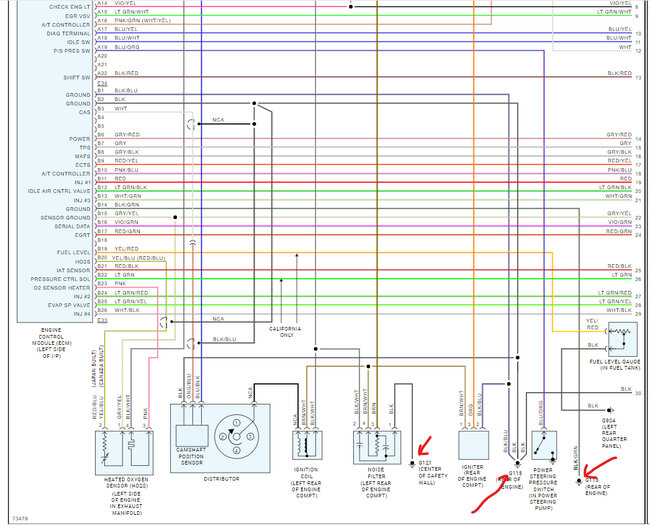Screen dimensions: 650x526
Task: Click the EVAP SP VALVE label
Action: (x=69, y=305)
